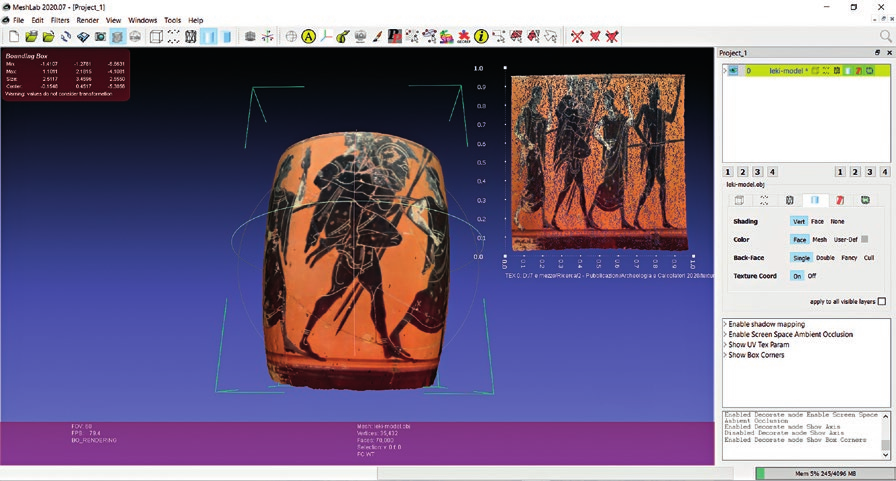
Task: Click log panel scroll up arrow
Action: (x=886, y=415)
